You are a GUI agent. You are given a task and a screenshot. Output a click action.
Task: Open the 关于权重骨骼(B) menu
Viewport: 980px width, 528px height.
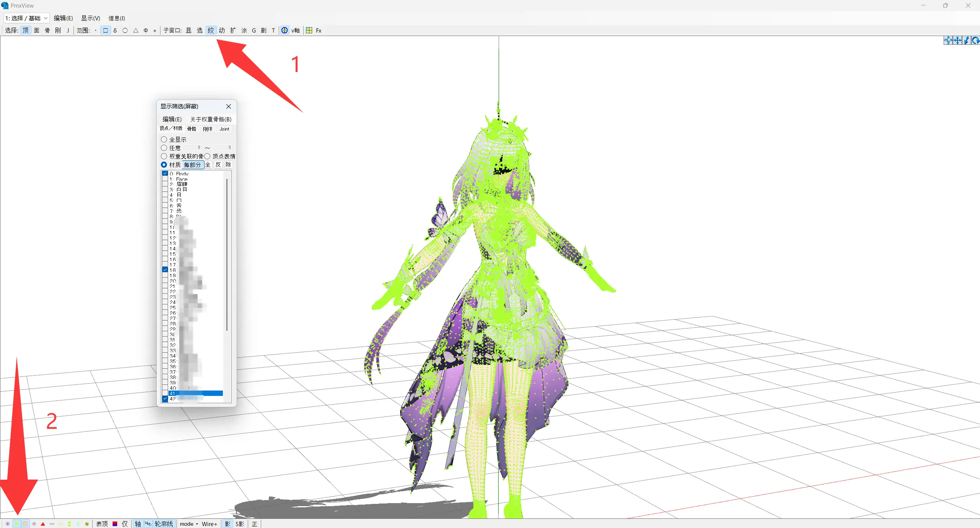pyautogui.click(x=211, y=119)
